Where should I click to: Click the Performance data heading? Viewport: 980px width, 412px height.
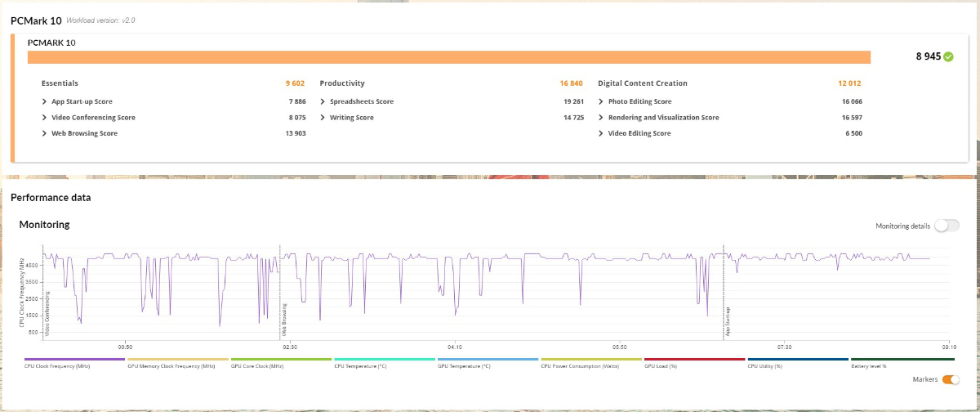point(51,198)
